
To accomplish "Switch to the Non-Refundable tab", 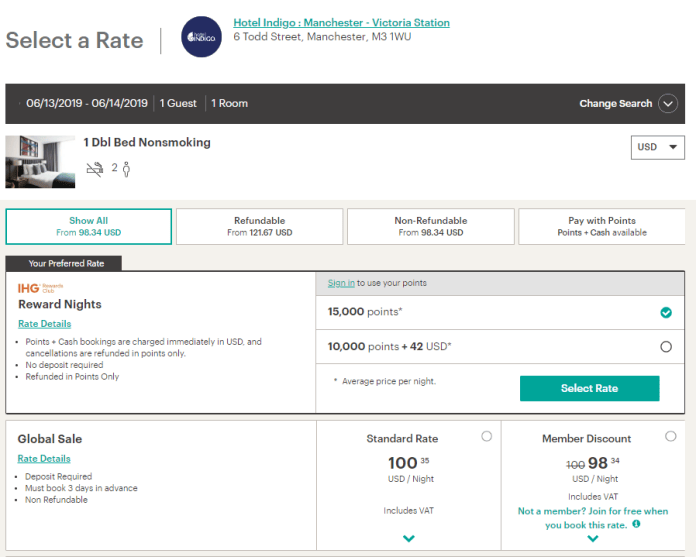I will 431,226.
